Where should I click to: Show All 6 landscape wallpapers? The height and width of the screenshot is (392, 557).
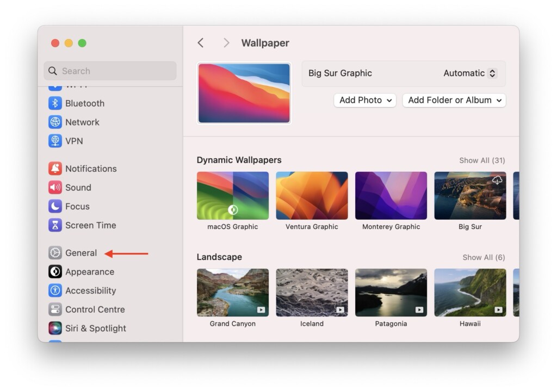(484, 257)
